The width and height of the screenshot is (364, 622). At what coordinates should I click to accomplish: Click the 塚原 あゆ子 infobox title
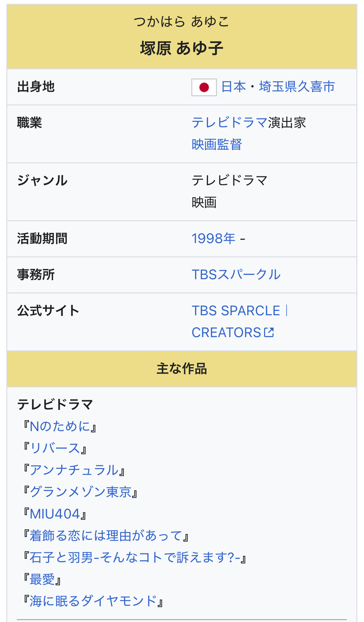(x=182, y=48)
